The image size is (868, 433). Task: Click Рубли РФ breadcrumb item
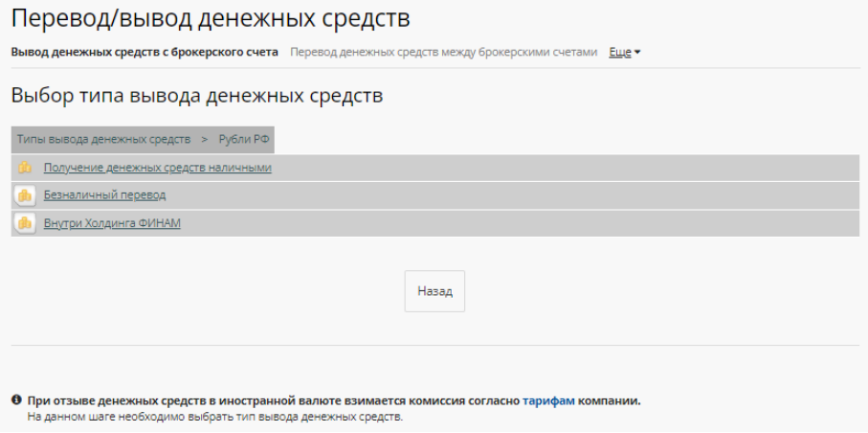click(x=244, y=139)
